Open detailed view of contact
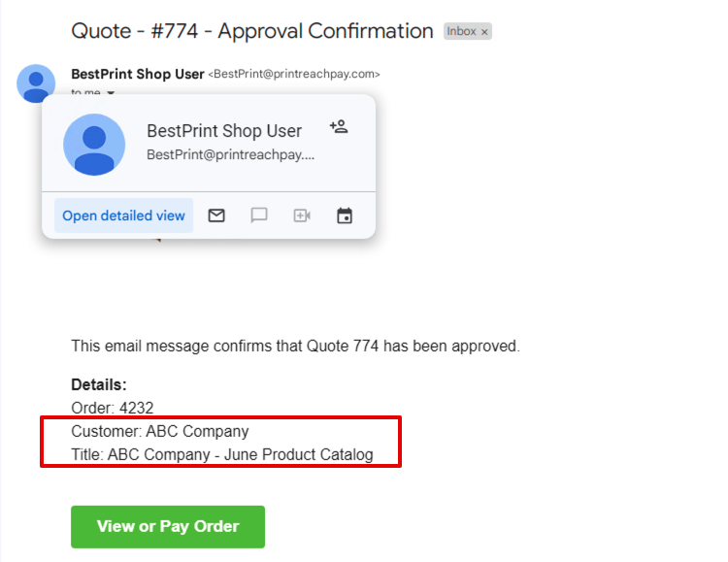Image resolution: width=728 pixels, height=562 pixels. coord(123,215)
